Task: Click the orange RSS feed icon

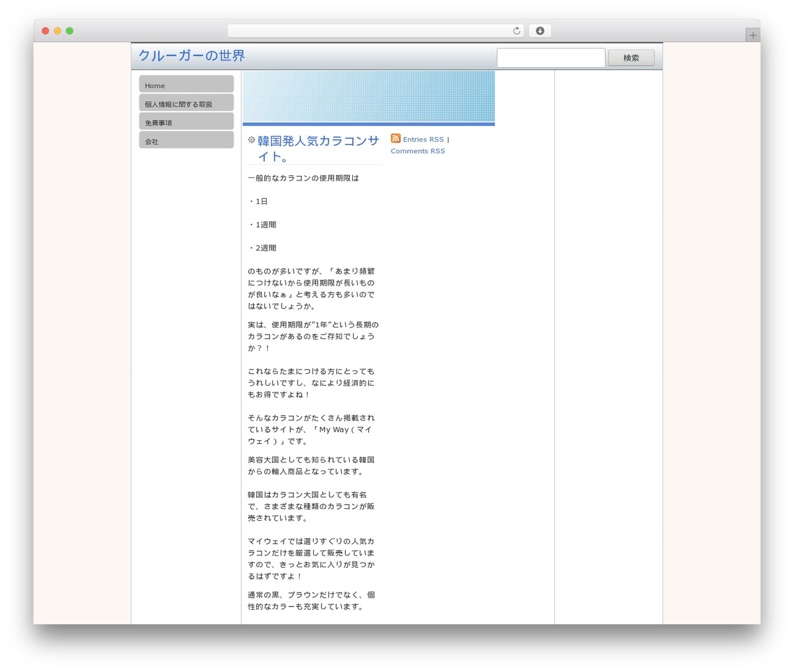Action: coord(396,138)
